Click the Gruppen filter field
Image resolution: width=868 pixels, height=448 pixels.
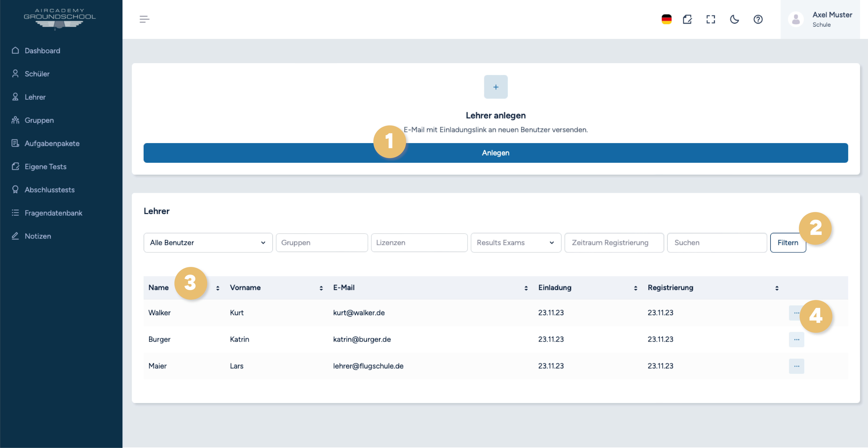click(322, 243)
